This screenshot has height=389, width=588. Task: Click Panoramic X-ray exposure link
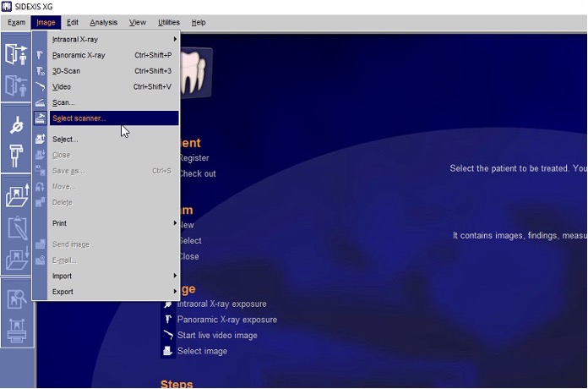coord(227,320)
